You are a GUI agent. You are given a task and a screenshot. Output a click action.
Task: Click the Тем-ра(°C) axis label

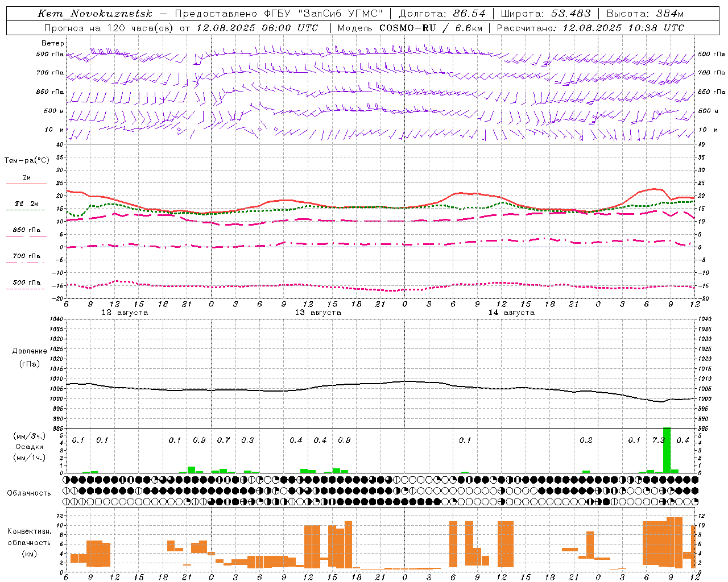click(x=27, y=161)
